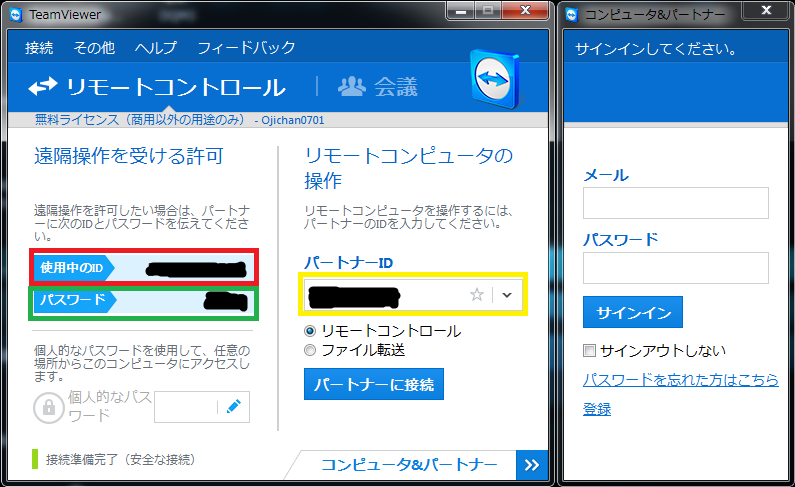Click the padlock icon for personal password
Screen dimensions: 795x487
click(49, 407)
